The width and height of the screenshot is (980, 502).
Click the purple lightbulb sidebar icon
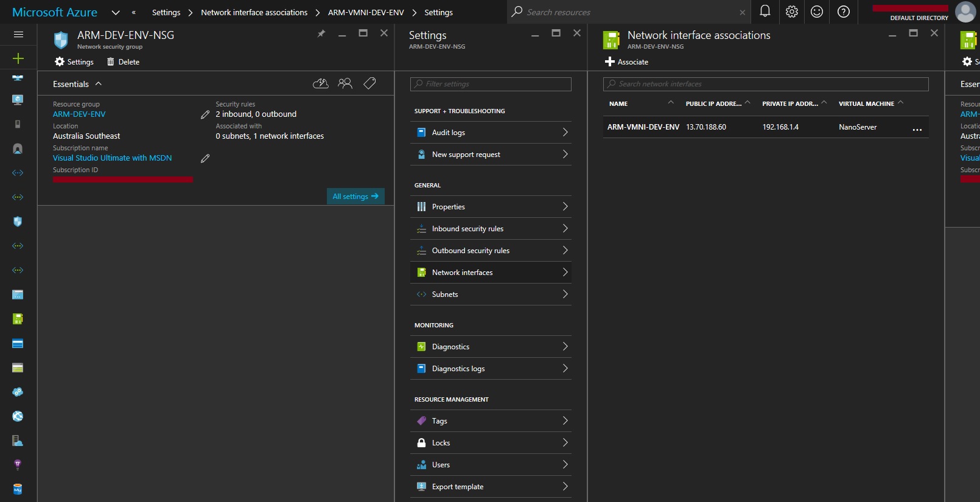click(x=18, y=465)
